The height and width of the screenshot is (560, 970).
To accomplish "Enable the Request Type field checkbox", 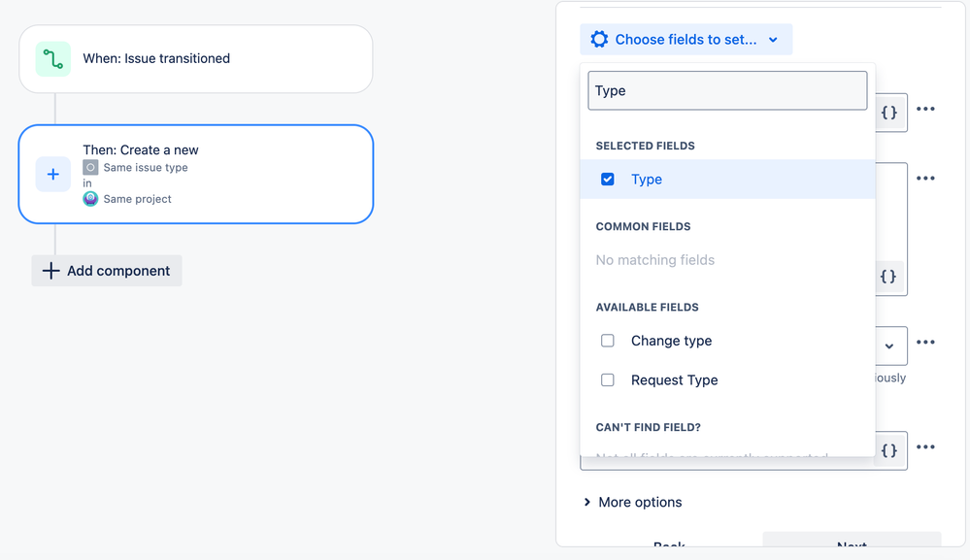I will point(608,380).
